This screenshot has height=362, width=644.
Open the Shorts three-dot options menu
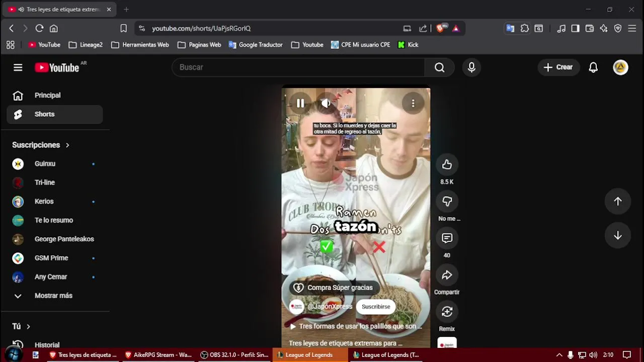point(413,103)
